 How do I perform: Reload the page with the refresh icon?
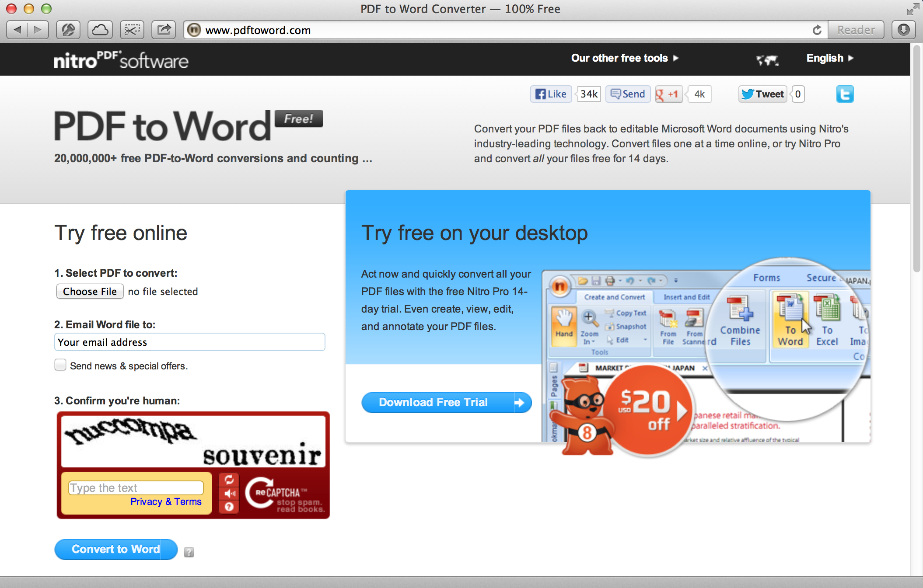point(817,30)
